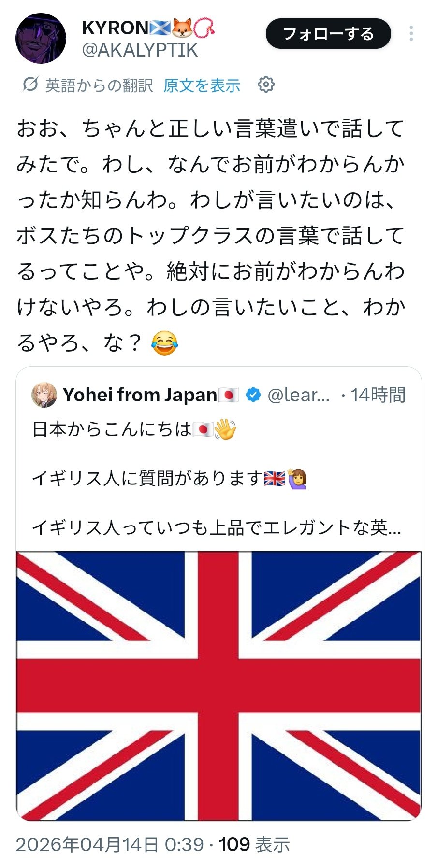Screen dimensions: 437x868
Task: Open the quoted 日本からこんにちは text
Action: (112, 429)
